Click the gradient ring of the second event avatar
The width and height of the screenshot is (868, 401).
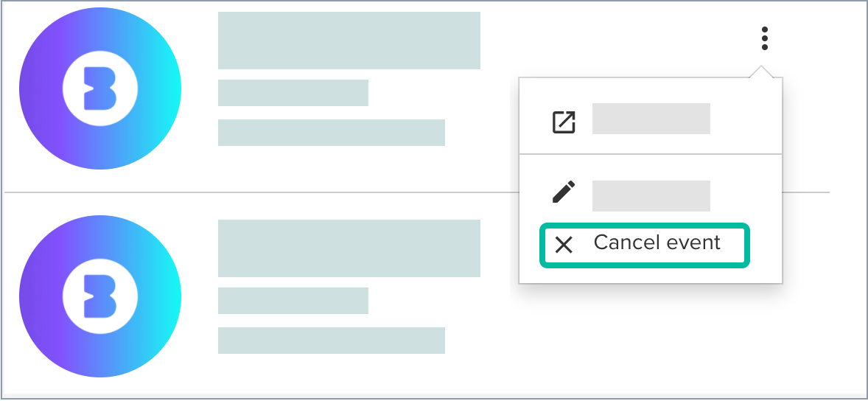[x=37, y=298]
